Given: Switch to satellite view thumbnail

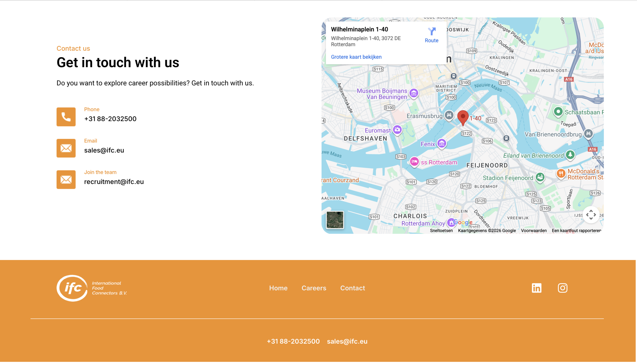Looking at the screenshot, I should point(335,220).
